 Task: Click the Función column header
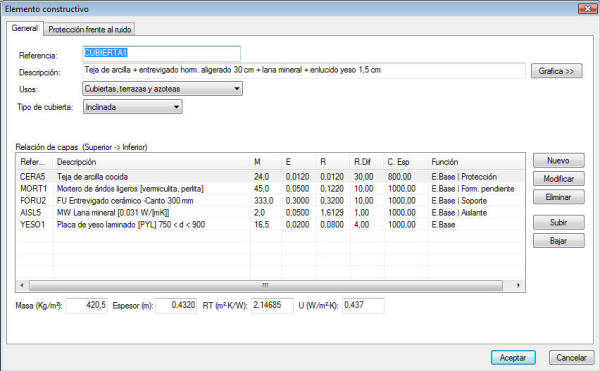point(476,162)
